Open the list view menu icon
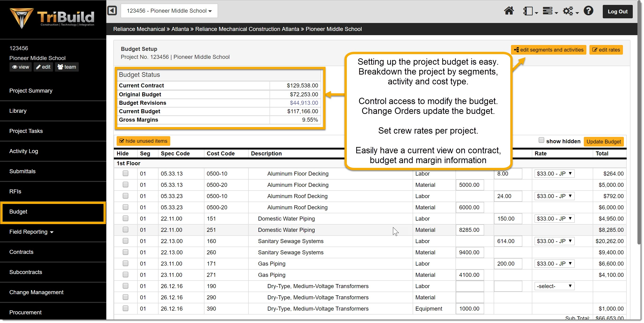Viewport: 644px width, 323px height. tap(548, 11)
